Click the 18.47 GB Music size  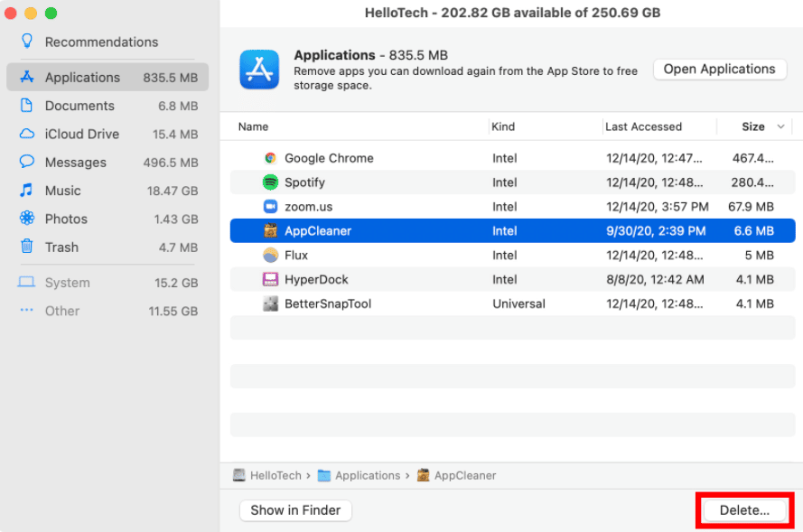173,191
